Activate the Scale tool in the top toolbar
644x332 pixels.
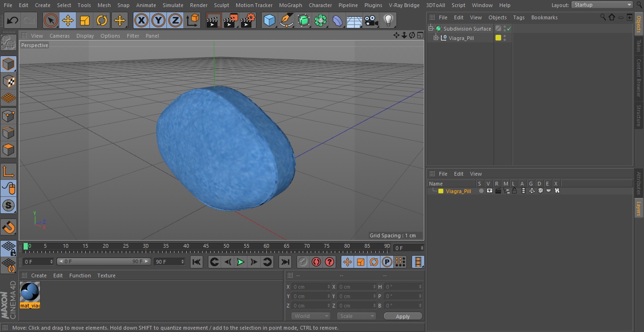(x=85, y=20)
